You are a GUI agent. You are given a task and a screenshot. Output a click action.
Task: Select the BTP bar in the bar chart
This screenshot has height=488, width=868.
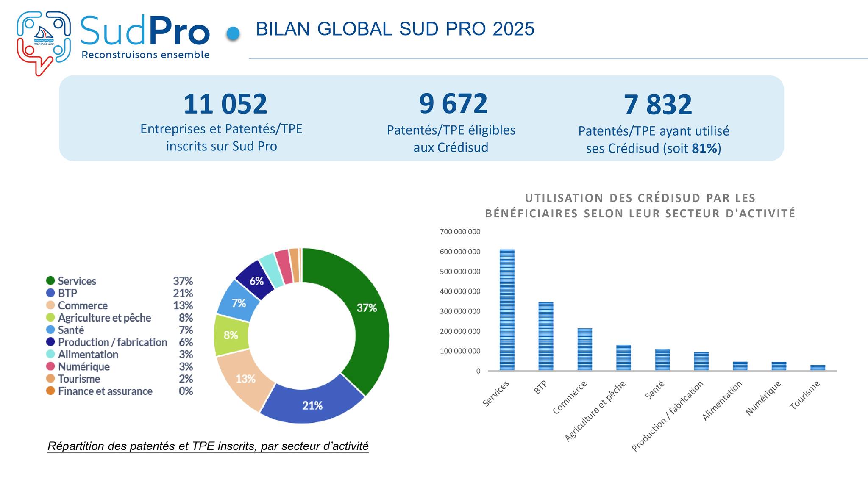coord(546,336)
